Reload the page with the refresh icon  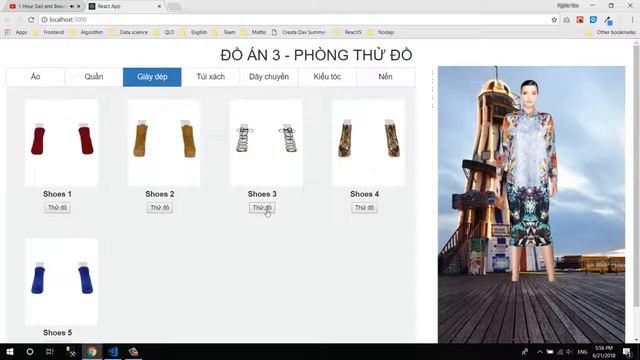click(x=31, y=20)
